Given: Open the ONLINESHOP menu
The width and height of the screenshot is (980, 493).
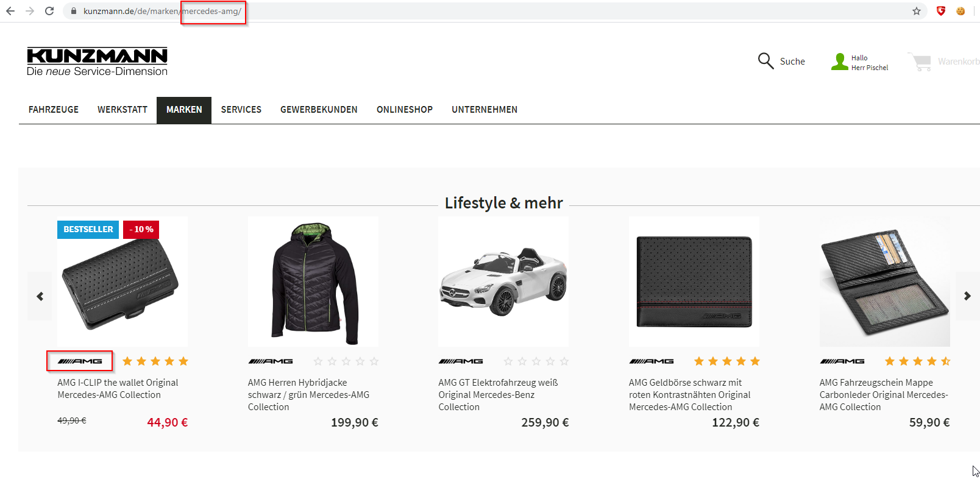Looking at the screenshot, I should click(405, 110).
